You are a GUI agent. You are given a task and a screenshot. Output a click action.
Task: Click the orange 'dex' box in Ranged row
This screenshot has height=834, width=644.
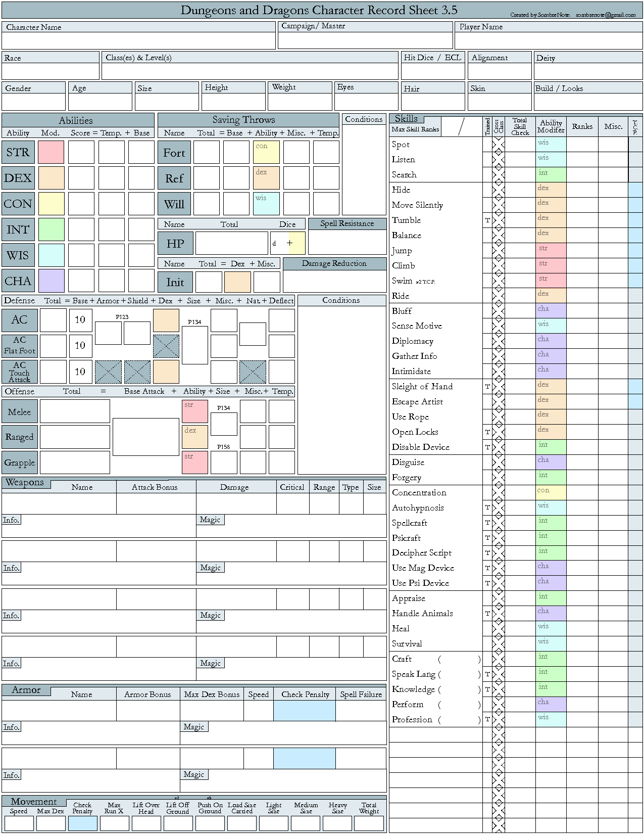pos(195,437)
